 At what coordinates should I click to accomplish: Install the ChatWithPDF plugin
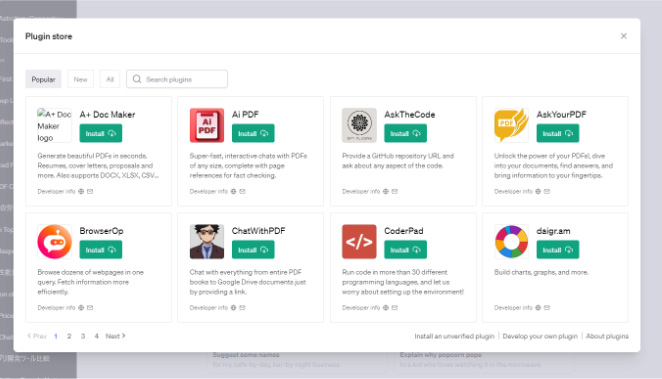click(x=253, y=250)
